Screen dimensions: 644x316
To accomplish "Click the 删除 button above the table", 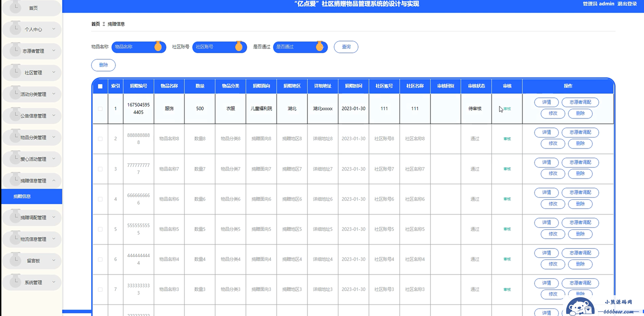I will coord(103,65).
